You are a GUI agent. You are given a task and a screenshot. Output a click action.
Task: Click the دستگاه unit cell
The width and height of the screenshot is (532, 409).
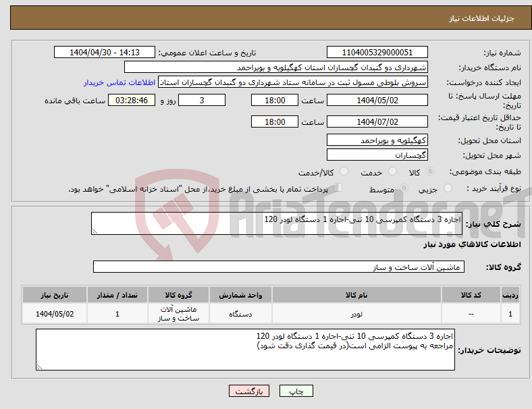click(x=240, y=314)
